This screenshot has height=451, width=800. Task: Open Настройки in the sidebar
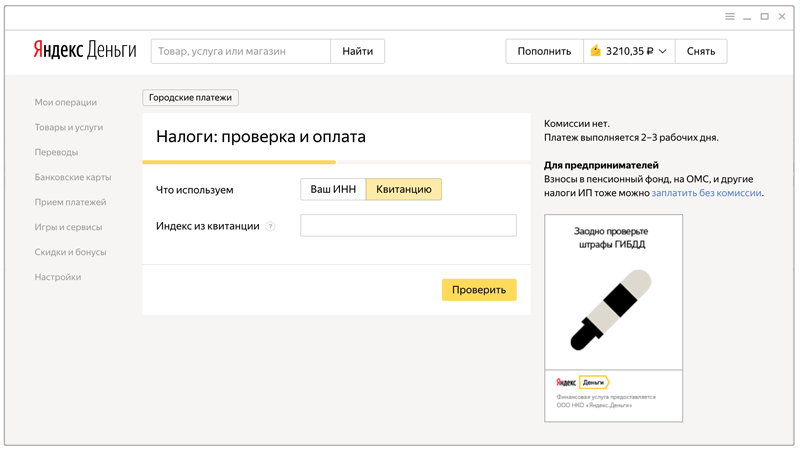(x=58, y=277)
